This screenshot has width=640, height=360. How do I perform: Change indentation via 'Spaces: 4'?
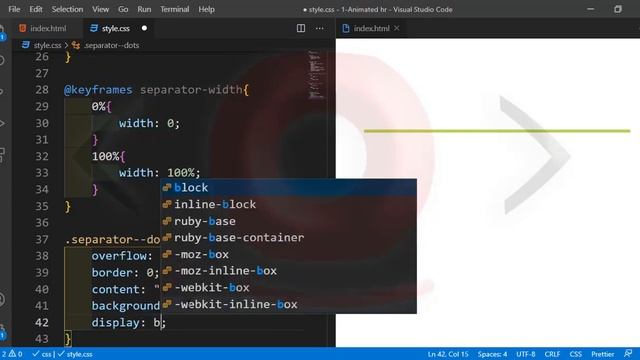(x=492, y=354)
